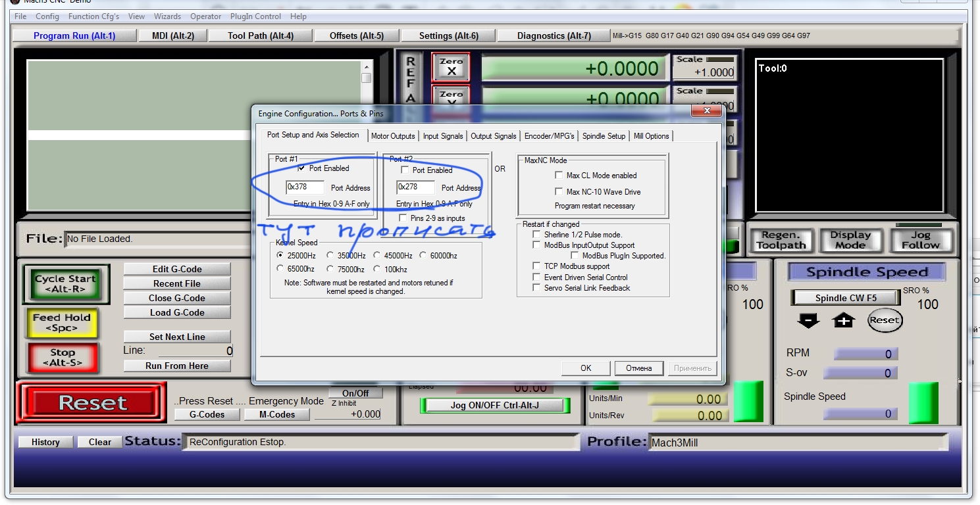
Task: Select 65000hz kernel speed
Action: tap(281, 269)
